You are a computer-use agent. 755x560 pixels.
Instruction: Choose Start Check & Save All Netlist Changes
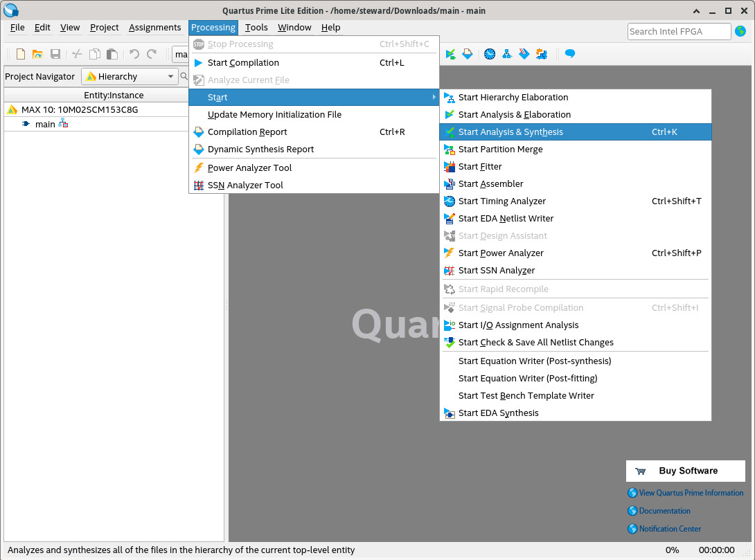pos(576,343)
